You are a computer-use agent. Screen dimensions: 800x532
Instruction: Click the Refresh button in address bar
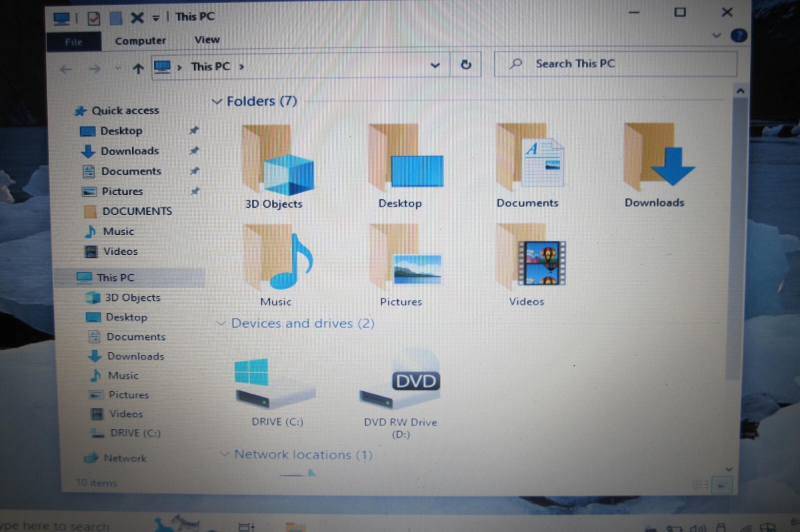[465, 64]
